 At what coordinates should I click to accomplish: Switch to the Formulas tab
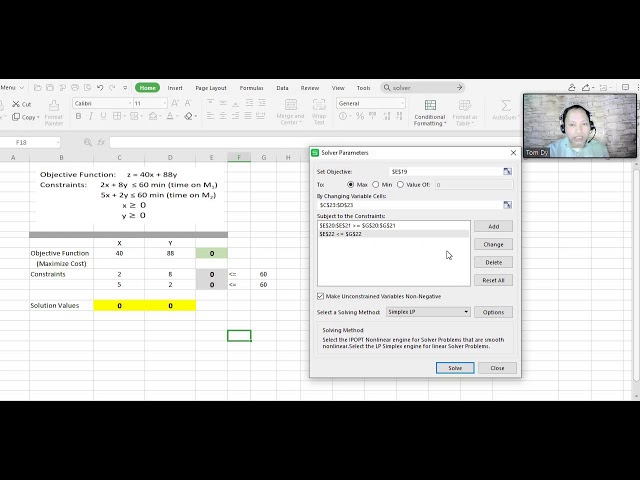pyautogui.click(x=251, y=88)
